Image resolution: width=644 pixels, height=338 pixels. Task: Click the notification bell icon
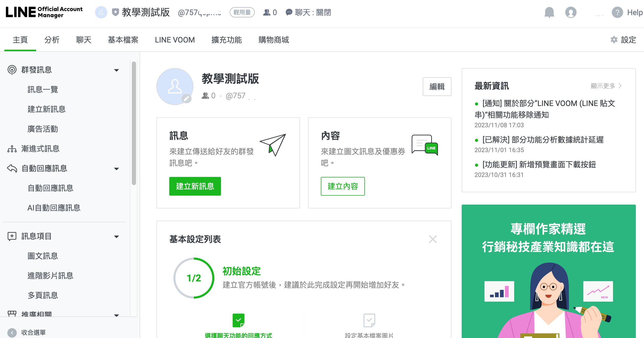549,12
